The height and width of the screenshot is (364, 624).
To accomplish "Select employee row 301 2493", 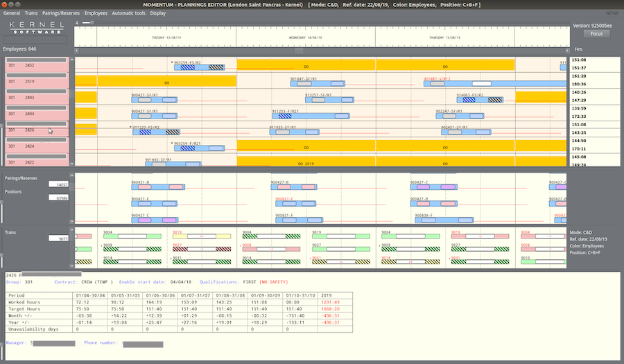I will pyautogui.click(x=37, y=96).
